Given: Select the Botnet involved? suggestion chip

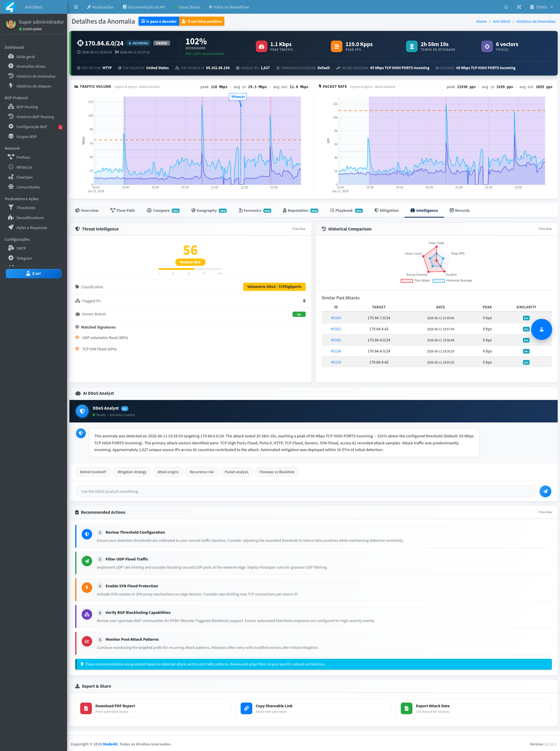Looking at the screenshot, I should click(93, 472).
